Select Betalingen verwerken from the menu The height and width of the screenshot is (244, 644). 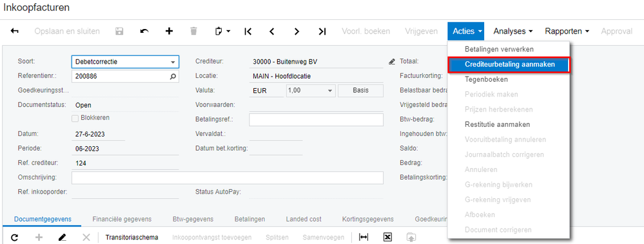499,49
